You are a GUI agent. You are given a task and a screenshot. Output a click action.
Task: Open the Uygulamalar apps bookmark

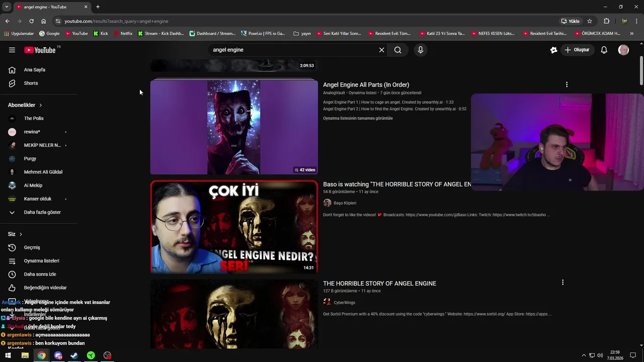(19, 34)
